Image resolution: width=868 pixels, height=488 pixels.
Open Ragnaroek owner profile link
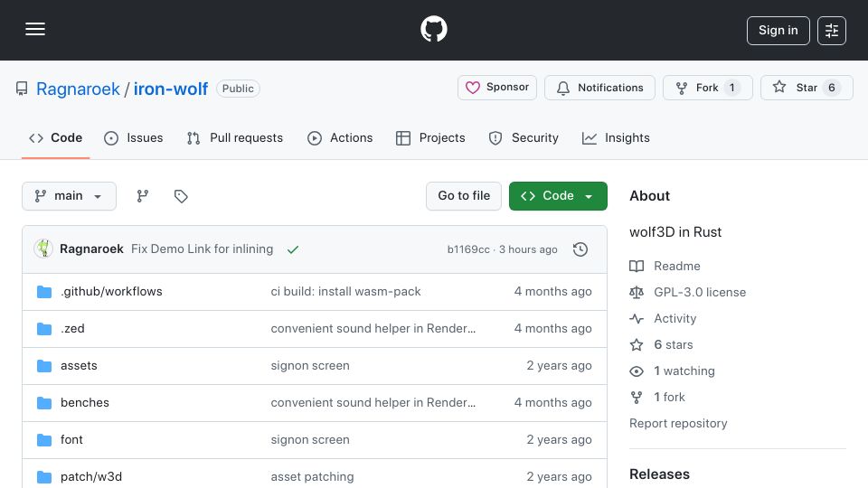pos(78,89)
